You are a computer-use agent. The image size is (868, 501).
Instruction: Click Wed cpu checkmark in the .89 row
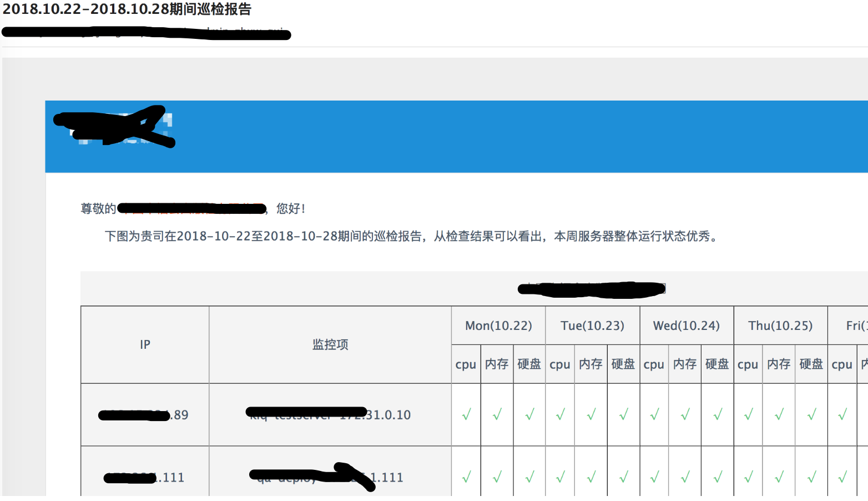pos(655,414)
